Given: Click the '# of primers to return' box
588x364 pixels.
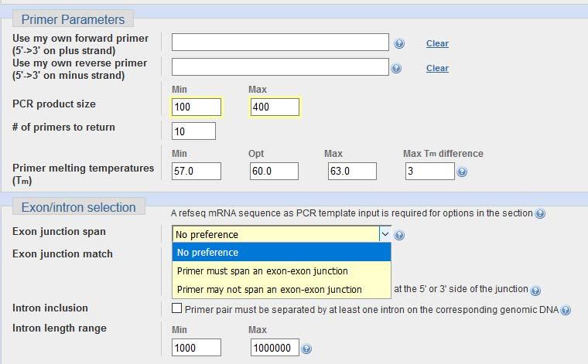Looking at the screenshot, I should click(193, 131).
